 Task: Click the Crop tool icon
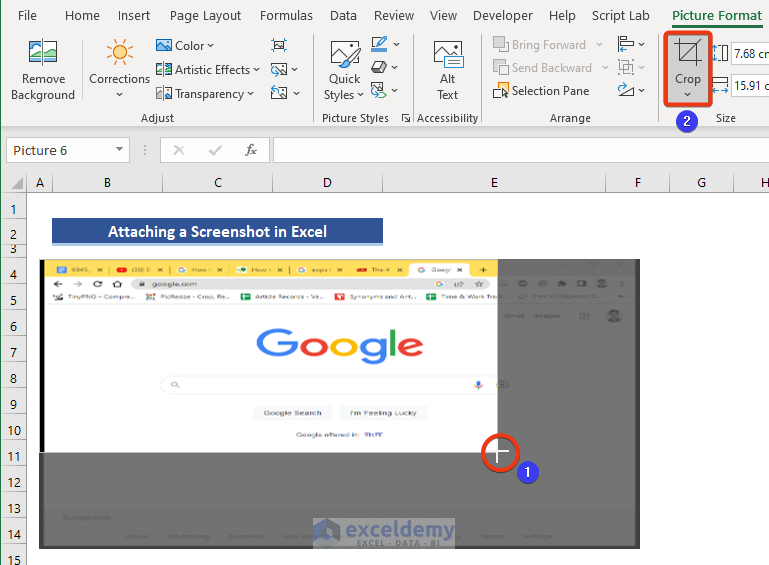(688, 52)
